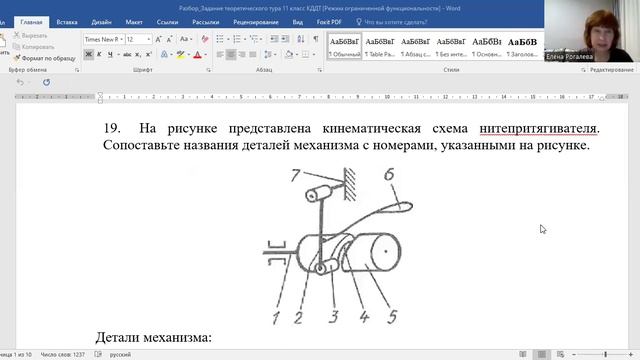Click Копировать (copy) command
Image resolution: width=640 pixels, height=360 pixels.
[x=33, y=47]
